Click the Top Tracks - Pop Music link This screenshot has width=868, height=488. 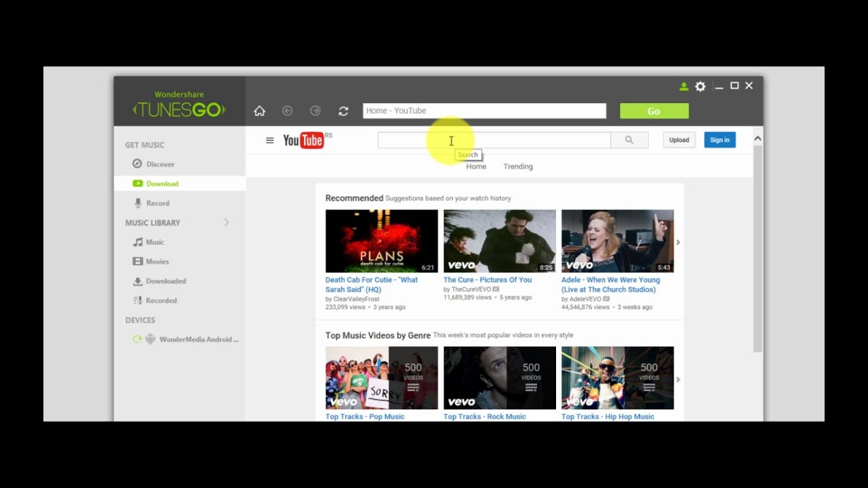click(x=365, y=417)
